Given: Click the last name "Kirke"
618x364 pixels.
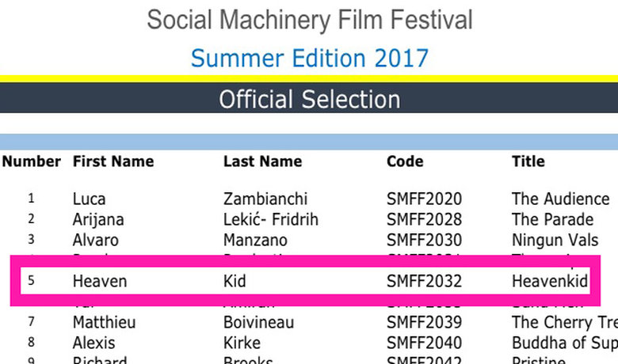Looking at the screenshot, I should [x=242, y=343].
